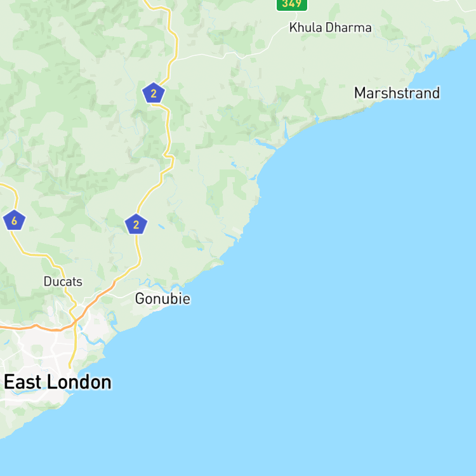This screenshot has width=476, height=476.
Task: Select the East London city label
Action: [x=58, y=382]
